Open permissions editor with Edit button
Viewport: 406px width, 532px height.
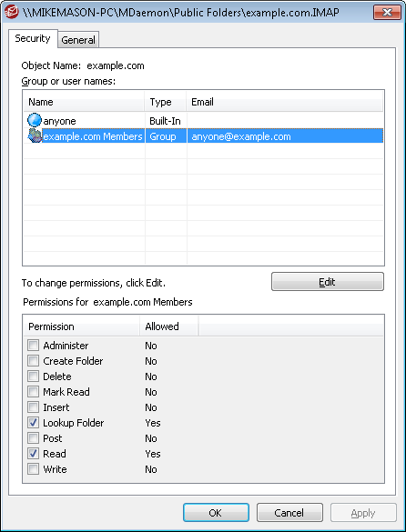point(328,282)
